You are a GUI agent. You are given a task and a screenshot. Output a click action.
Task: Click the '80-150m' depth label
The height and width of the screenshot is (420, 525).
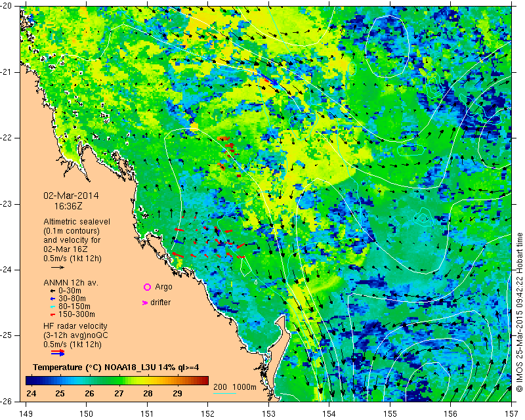(x=74, y=306)
